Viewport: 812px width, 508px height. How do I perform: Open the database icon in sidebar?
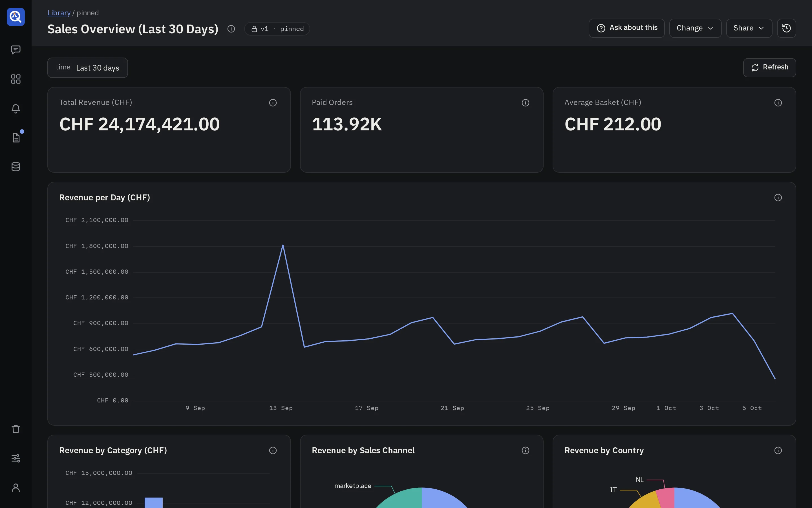tap(16, 167)
